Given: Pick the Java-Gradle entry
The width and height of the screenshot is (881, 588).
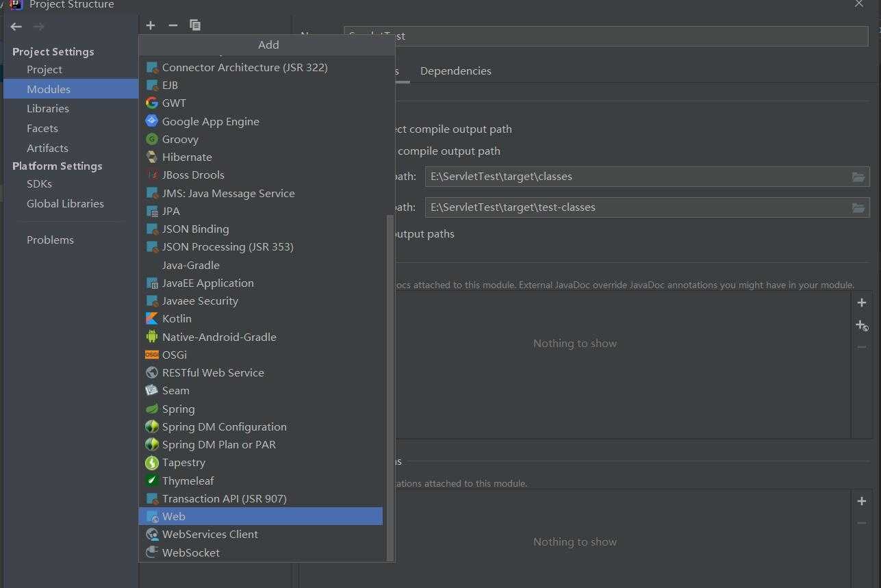Looking at the screenshot, I should click(261, 265).
